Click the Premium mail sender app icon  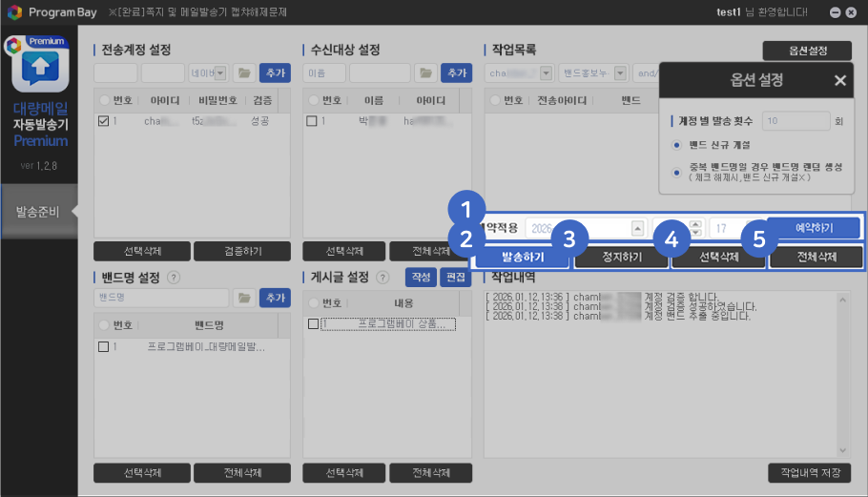(x=39, y=66)
